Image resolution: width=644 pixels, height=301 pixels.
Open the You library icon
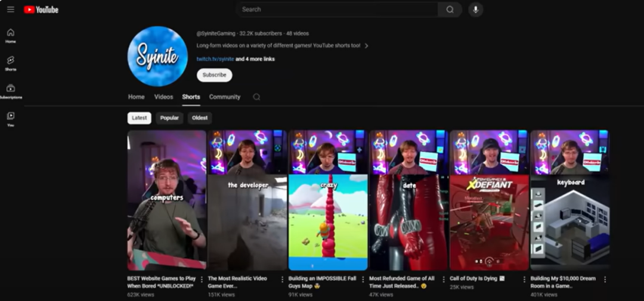coord(11,119)
